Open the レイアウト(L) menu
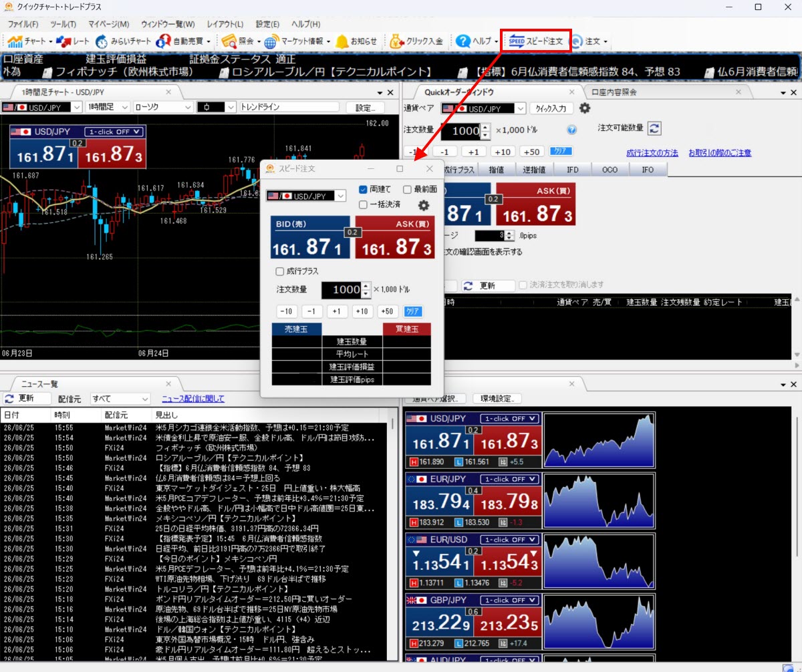This screenshot has height=672, width=802. tap(225, 24)
